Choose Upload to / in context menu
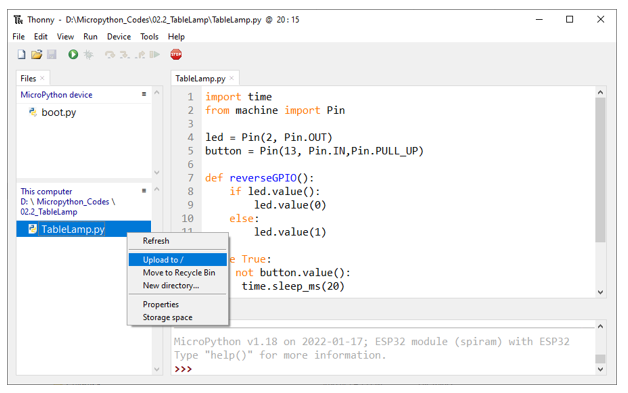This screenshot has height=393, width=628. (178, 260)
